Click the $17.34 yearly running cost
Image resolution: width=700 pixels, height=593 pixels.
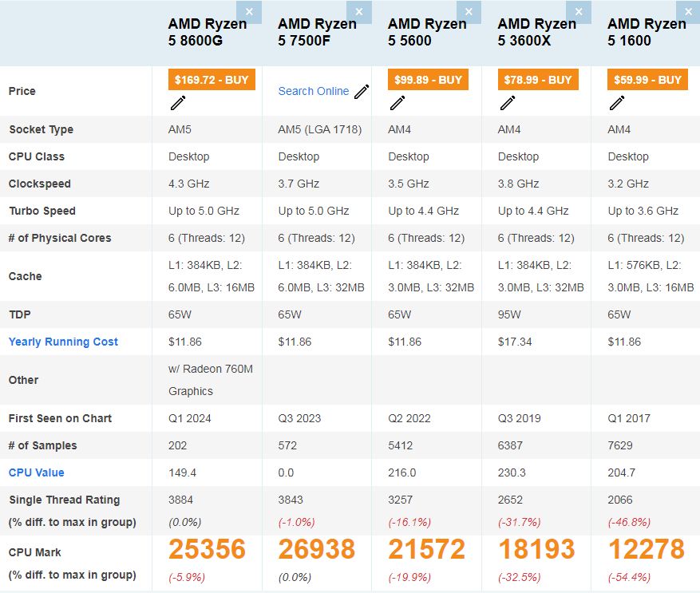pyautogui.click(x=515, y=342)
